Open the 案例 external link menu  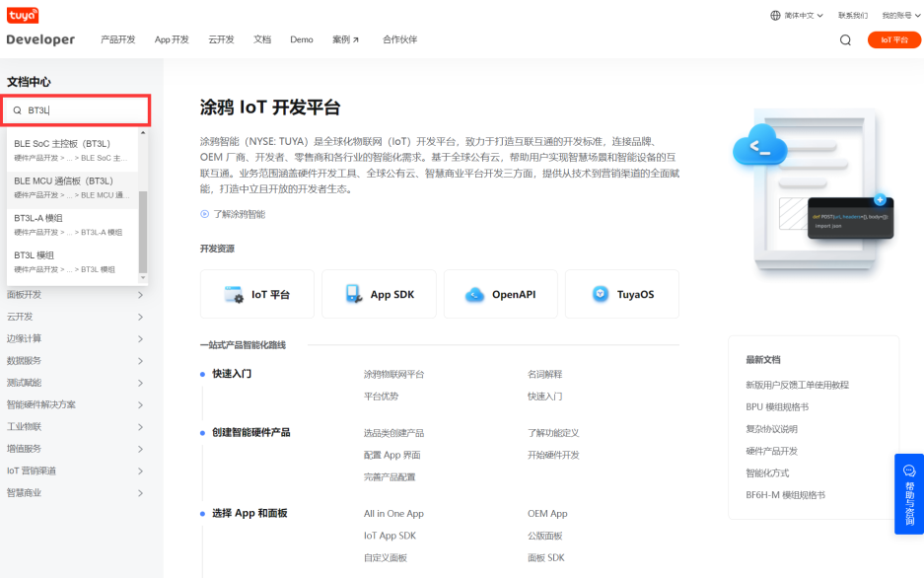[345, 39]
